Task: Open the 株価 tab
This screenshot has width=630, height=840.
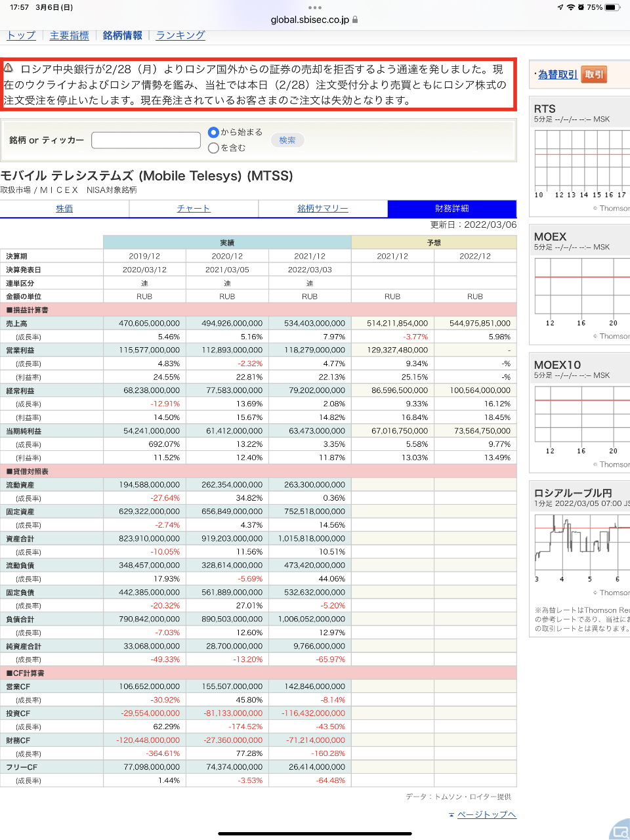Action: [x=64, y=209]
